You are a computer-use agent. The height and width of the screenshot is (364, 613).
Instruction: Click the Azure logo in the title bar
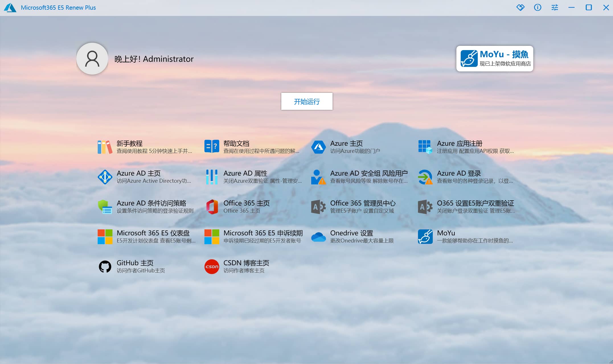tap(10, 8)
